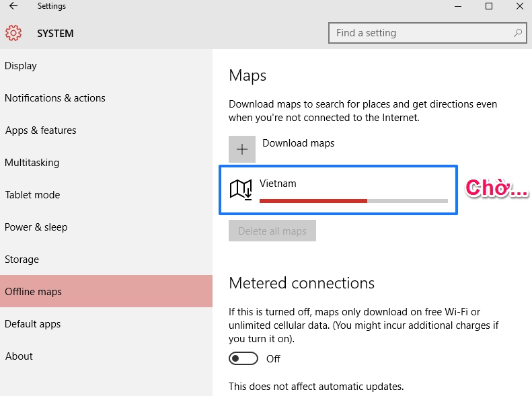The width and height of the screenshot is (532, 396).
Task: Go to Apps & features
Action: point(41,130)
